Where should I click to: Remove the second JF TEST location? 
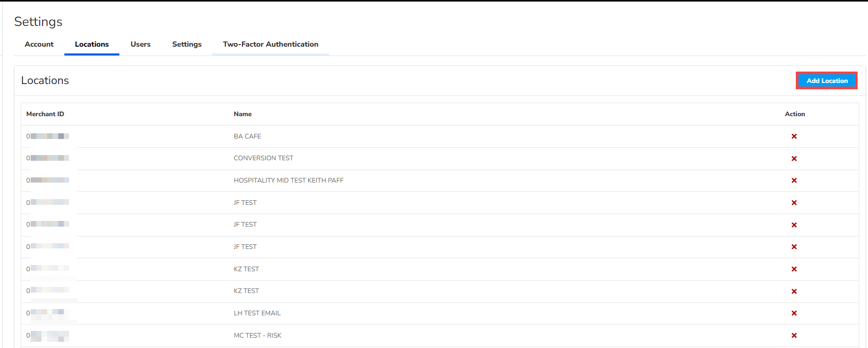pyautogui.click(x=794, y=225)
